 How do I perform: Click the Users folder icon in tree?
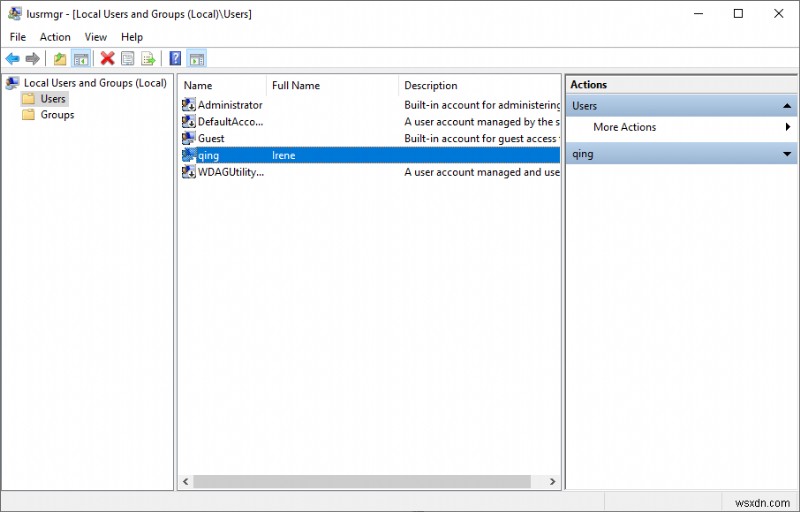[29, 98]
